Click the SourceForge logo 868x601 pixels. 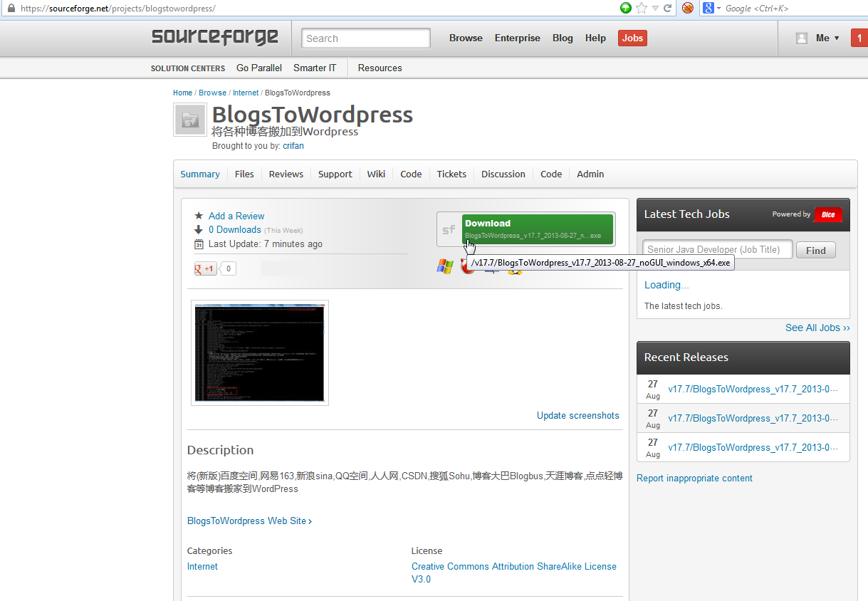pyautogui.click(x=215, y=37)
